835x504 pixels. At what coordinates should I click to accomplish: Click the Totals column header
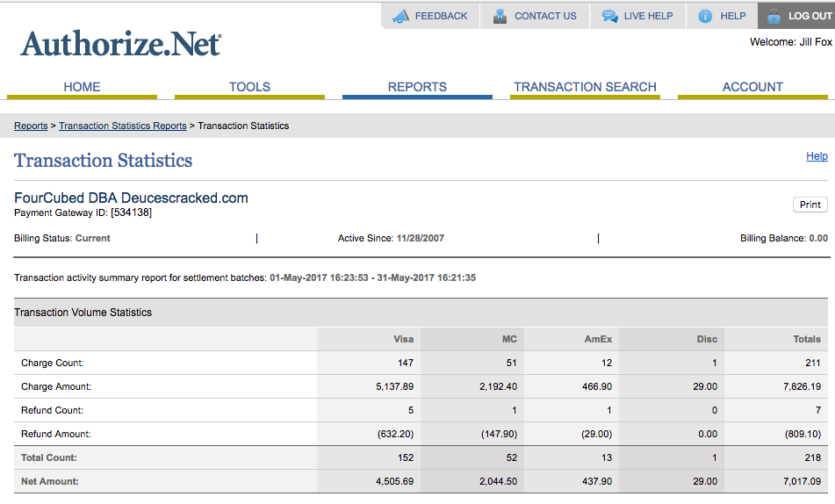pyautogui.click(x=806, y=339)
